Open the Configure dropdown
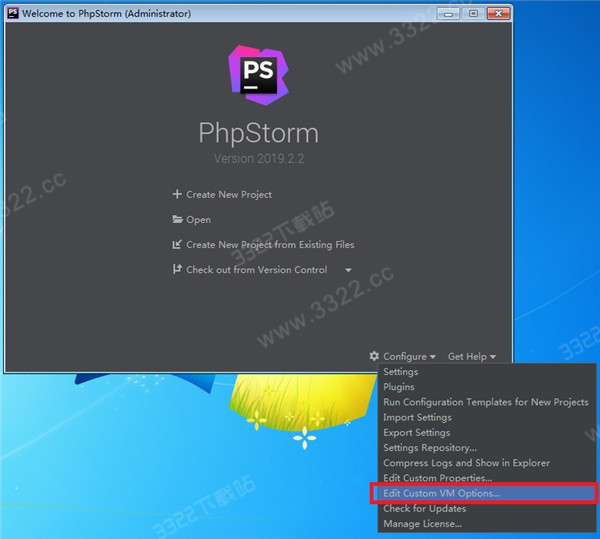This screenshot has height=539, width=600. [x=409, y=357]
